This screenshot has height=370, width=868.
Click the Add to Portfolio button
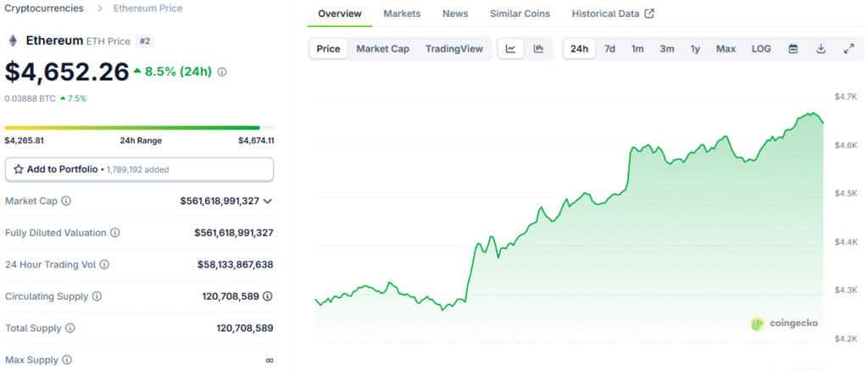click(x=140, y=169)
